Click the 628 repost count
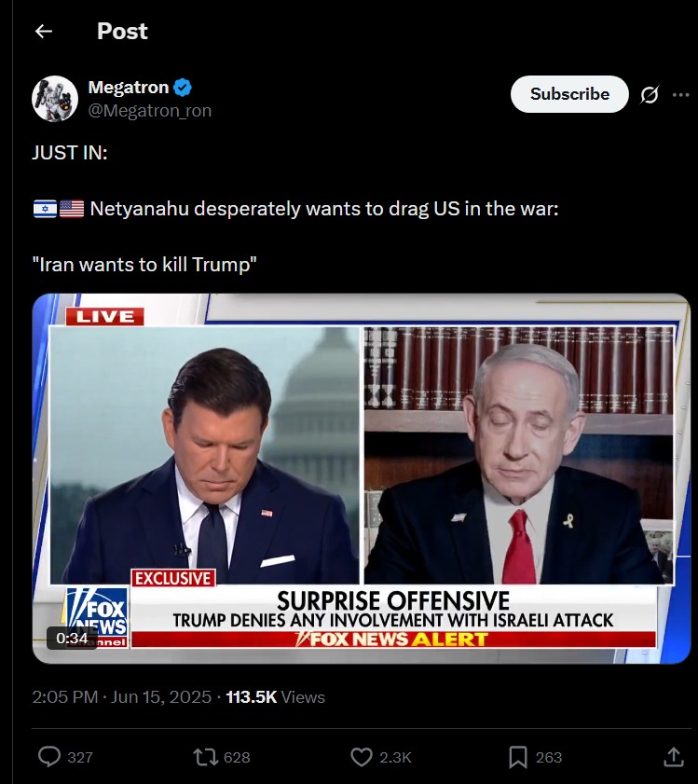Viewport: 698px width, 784px height. coord(237,758)
